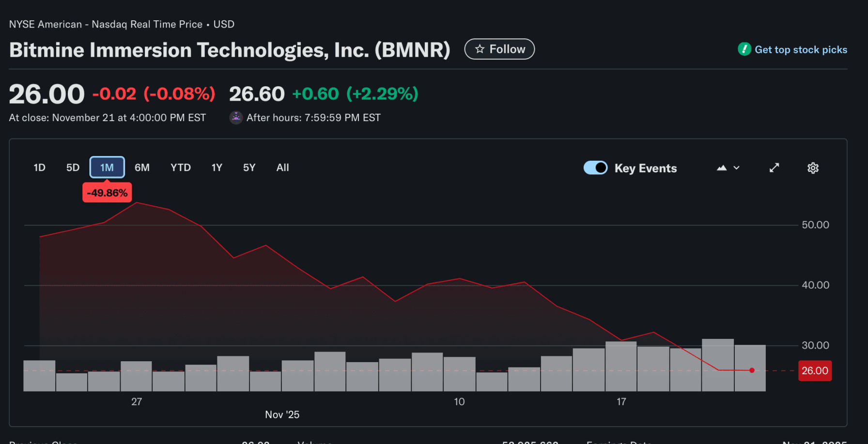The width and height of the screenshot is (868, 444).
Task: Switch chart to YTD range
Action: (181, 168)
